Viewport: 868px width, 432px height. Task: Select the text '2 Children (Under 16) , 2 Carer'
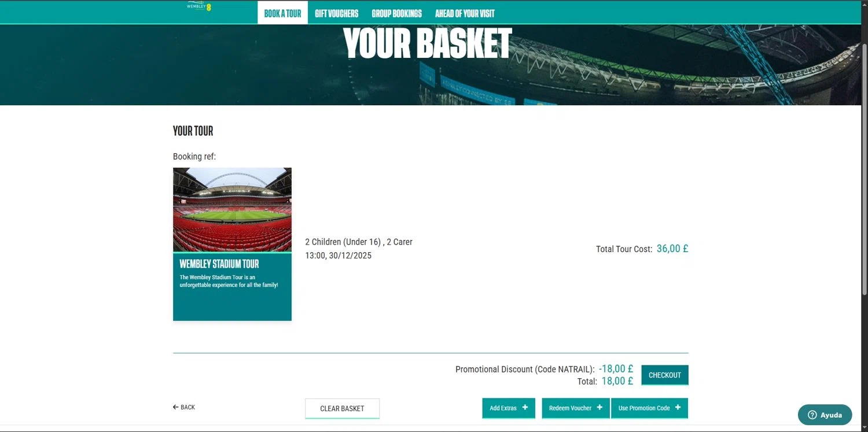click(x=359, y=242)
